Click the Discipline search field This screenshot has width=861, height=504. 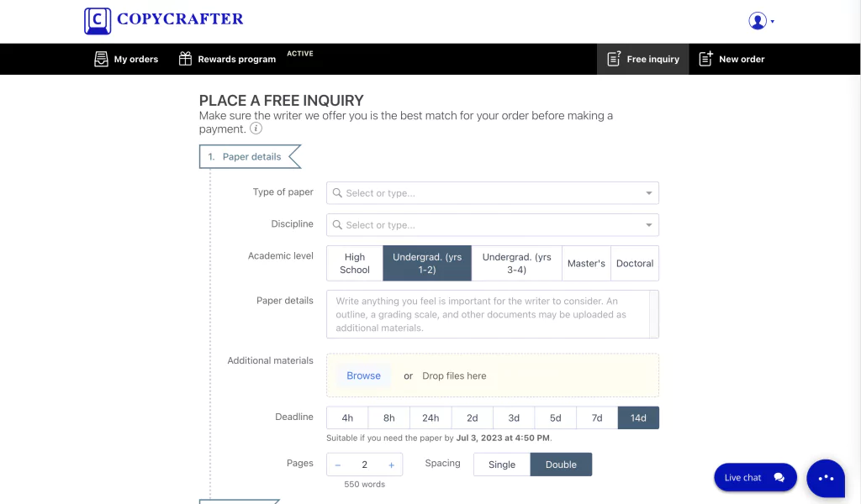[493, 225]
